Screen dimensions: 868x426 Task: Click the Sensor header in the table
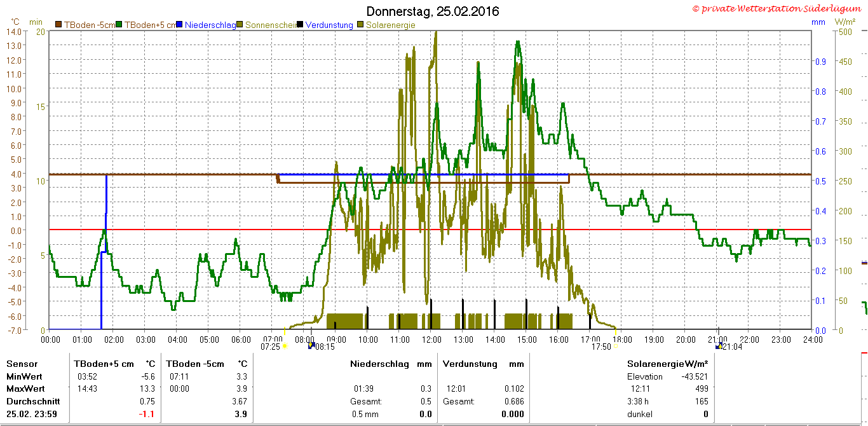pyautogui.click(x=22, y=364)
